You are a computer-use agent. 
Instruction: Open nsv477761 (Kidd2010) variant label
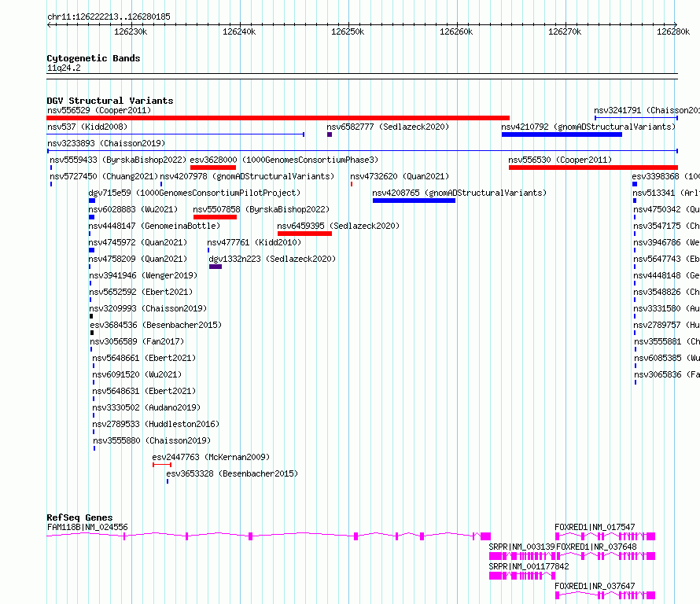(254, 242)
